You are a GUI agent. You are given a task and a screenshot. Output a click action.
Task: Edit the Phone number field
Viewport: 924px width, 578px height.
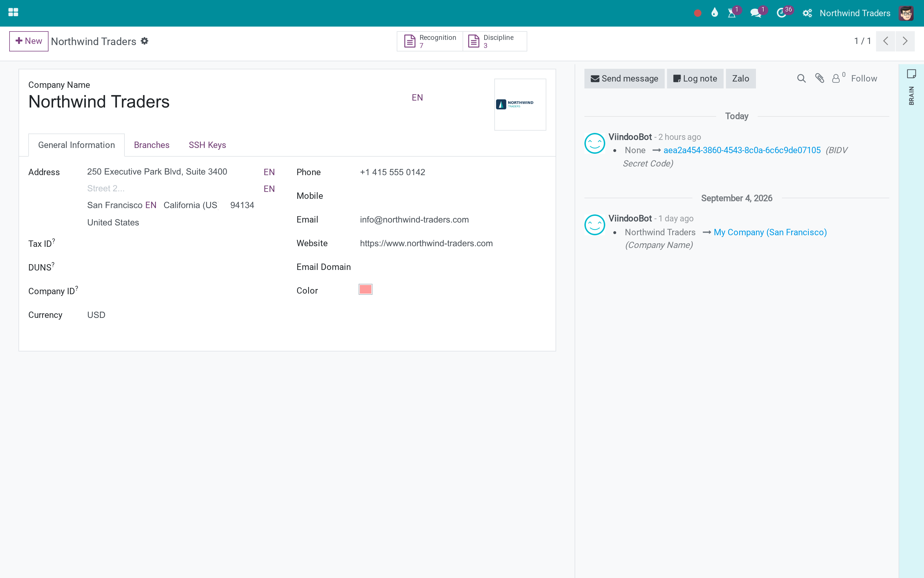click(453, 172)
